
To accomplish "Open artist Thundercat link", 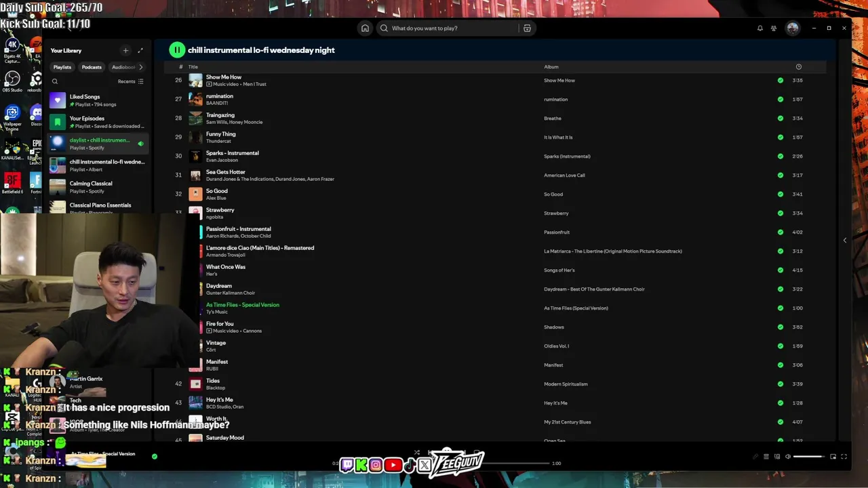I will [219, 141].
